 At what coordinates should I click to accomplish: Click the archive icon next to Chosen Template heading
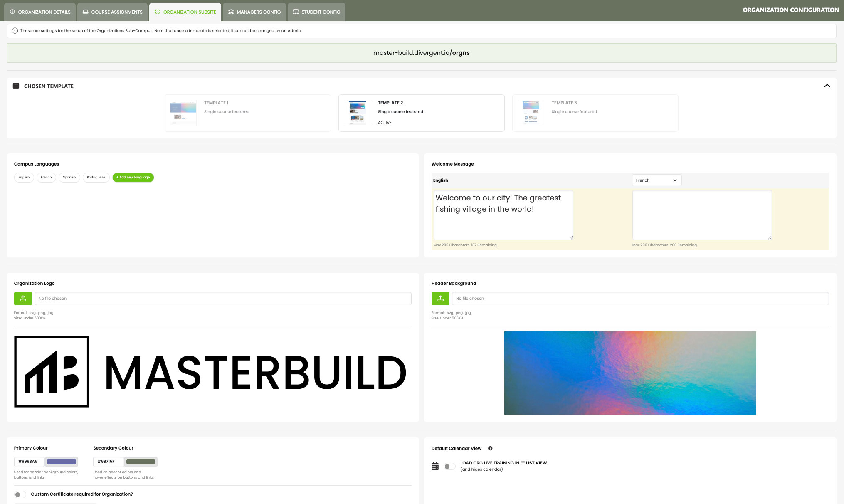coord(16,86)
